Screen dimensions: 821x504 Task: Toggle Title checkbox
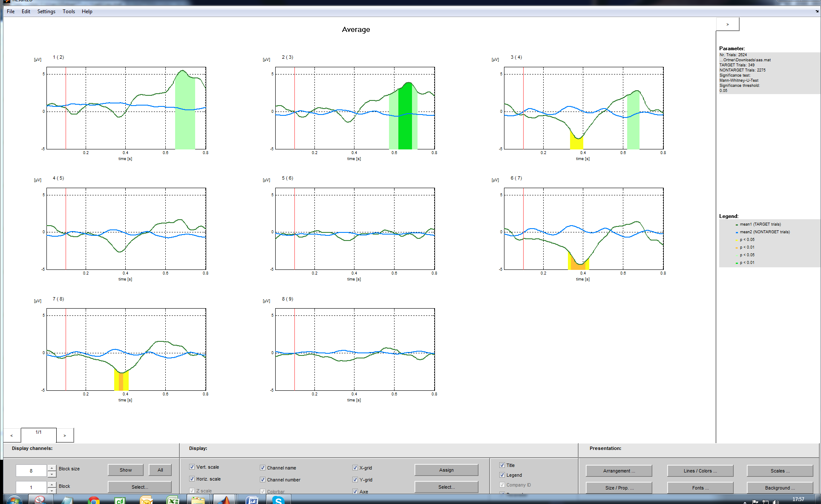pyautogui.click(x=502, y=465)
